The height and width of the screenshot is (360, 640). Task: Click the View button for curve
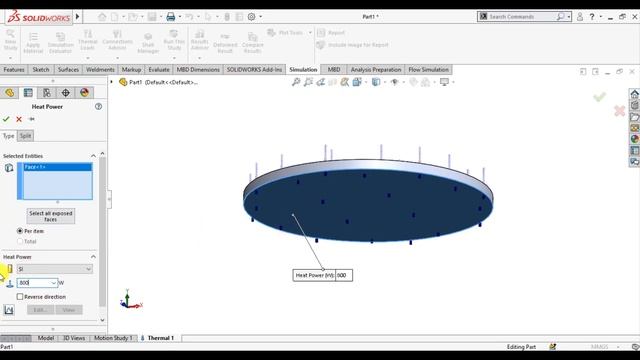coord(69,310)
